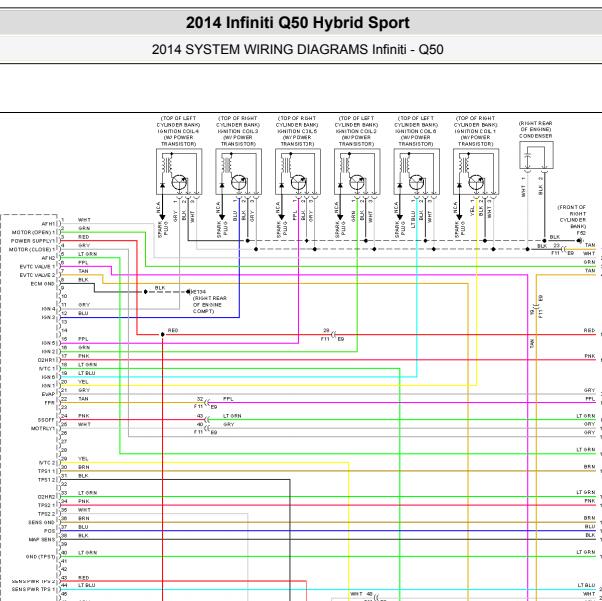Click the '(RIGHT REAR OF ENGINE) CONDENSER' caption
Image resolution: width=602 pixels, height=601 pixels.
(536, 129)
